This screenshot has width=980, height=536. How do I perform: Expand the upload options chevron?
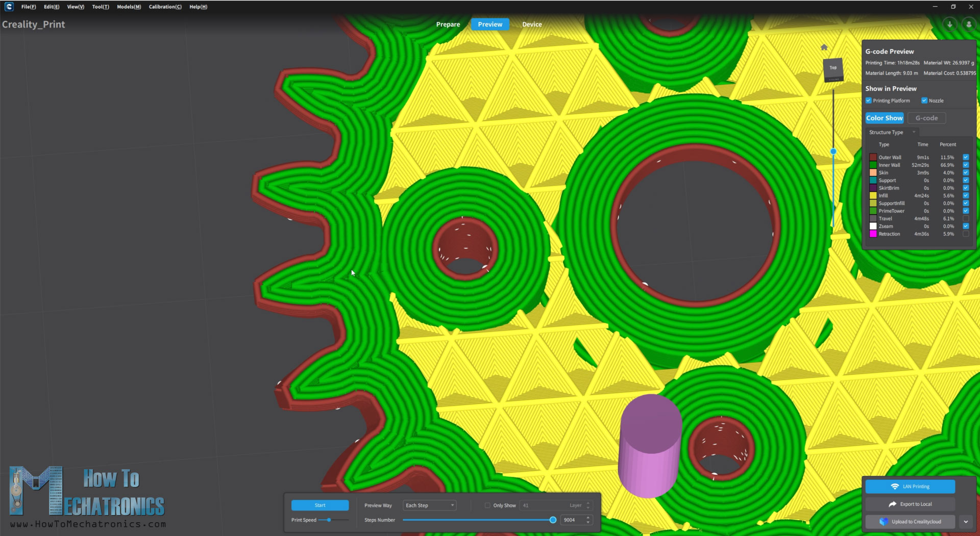(x=966, y=522)
